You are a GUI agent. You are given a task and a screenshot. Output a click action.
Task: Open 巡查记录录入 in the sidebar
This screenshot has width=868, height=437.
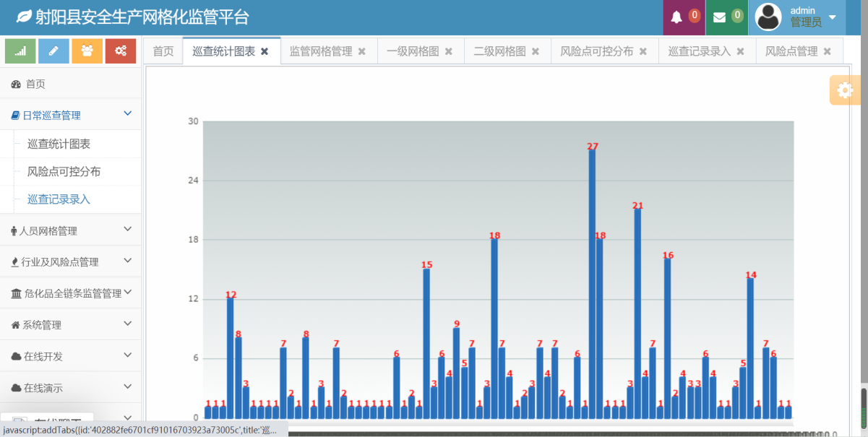[59, 199]
